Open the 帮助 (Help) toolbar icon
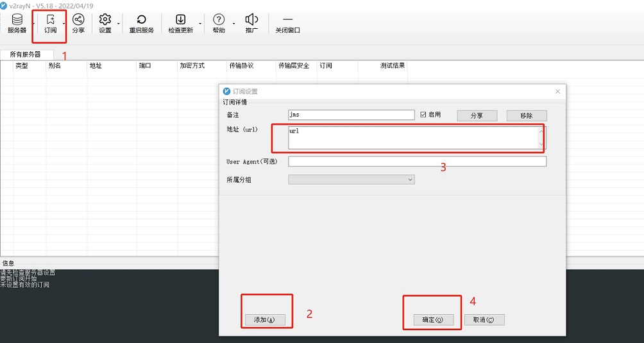Image resolution: width=644 pixels, height=343 pixels. [219, 24]
